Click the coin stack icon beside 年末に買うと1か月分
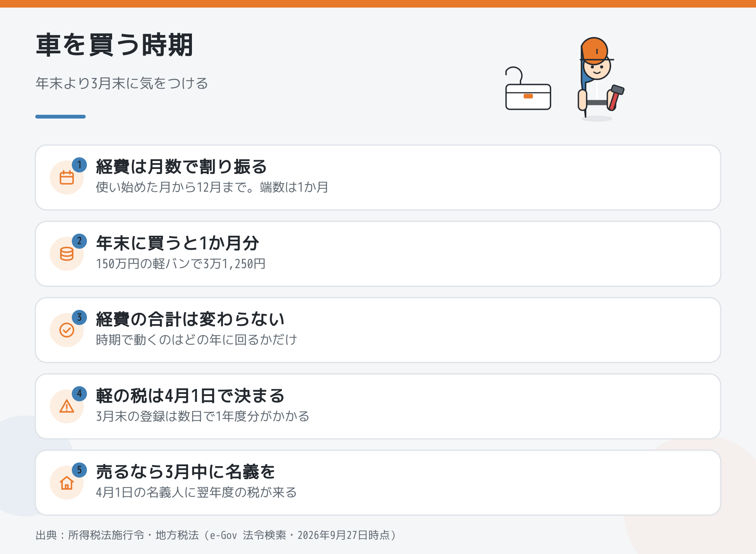The width and height of the screenshot is (756, 554). click(x=67, y=254)
